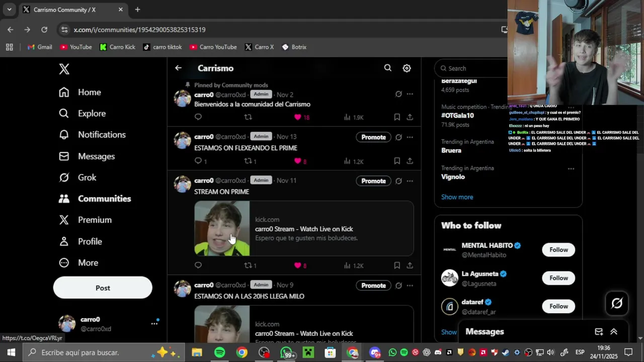
Task: Open the Windows Start menu
Action: (x=11, y=352)
